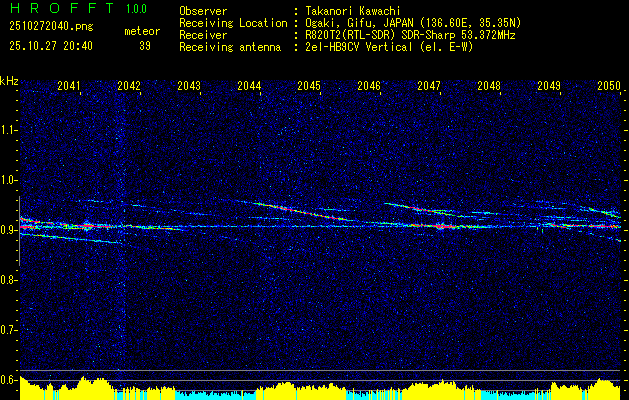Click the Observer label
The image size is (629, 400).
[x=203, y=11]
